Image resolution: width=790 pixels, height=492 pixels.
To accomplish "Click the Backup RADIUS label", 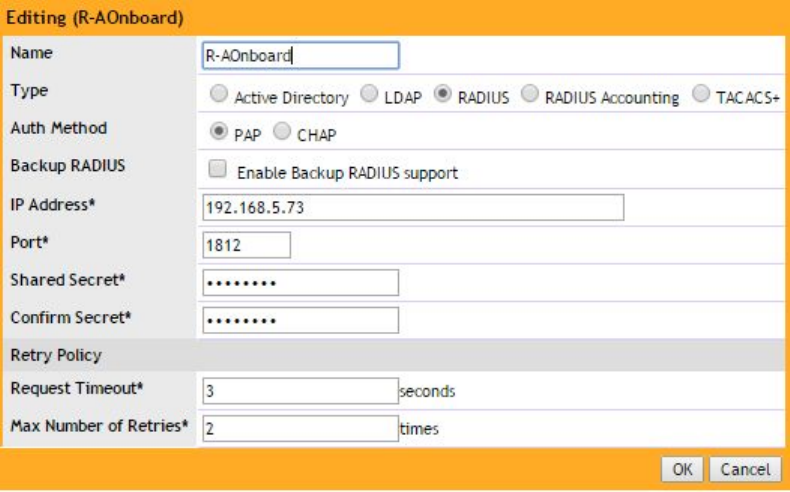I will click(68, 166).
